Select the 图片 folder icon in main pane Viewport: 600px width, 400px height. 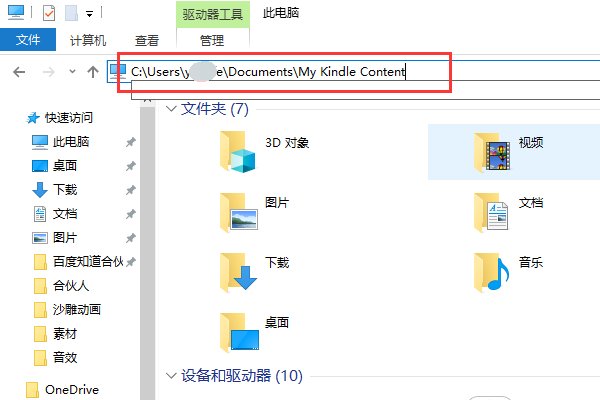click(x=238, y=212)
